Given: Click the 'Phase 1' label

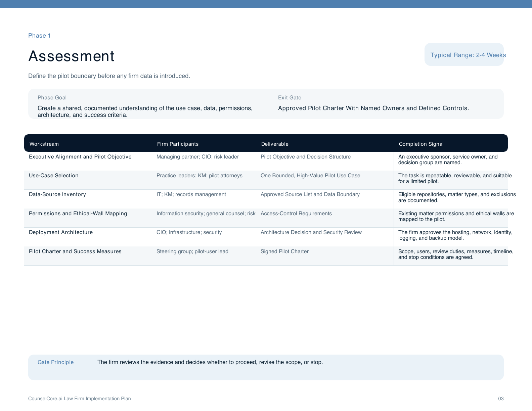Looking at the screenshot, I should pyautogui.click(x=39, y=36).
